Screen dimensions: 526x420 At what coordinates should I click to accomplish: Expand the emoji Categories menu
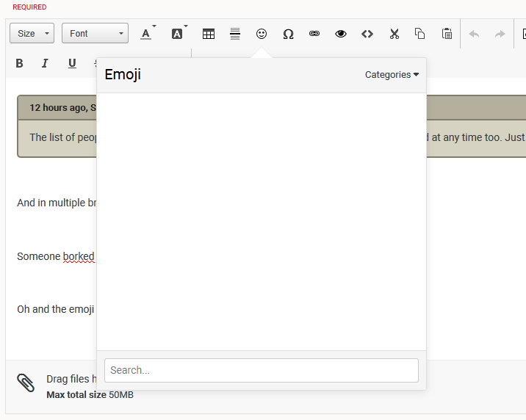coord(392,75)
